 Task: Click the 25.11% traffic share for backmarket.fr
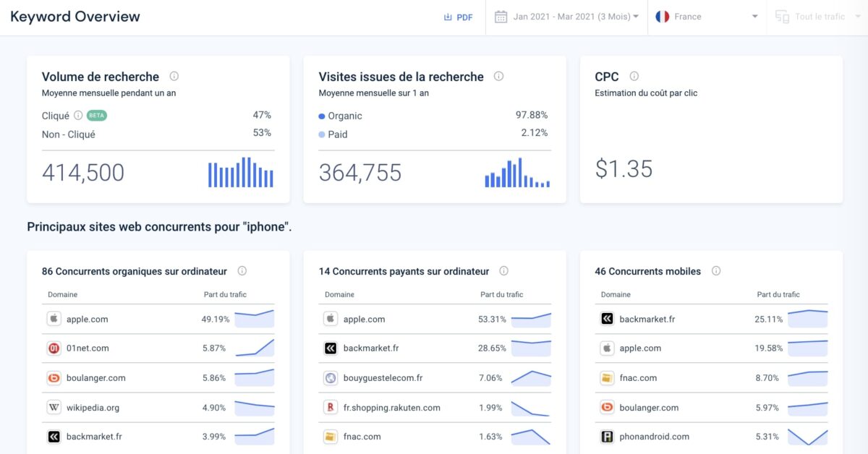(x=769, y=319)
